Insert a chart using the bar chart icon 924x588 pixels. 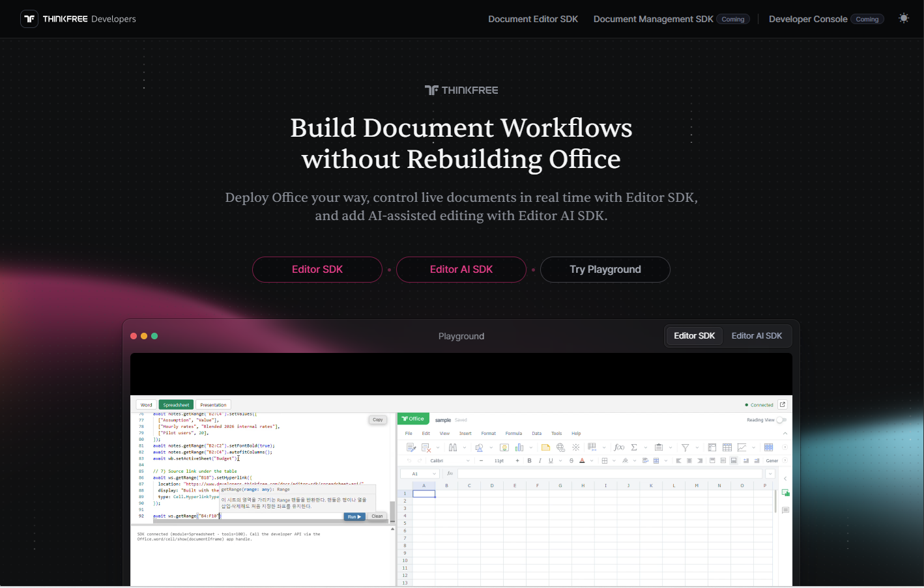tap(519, 447)
